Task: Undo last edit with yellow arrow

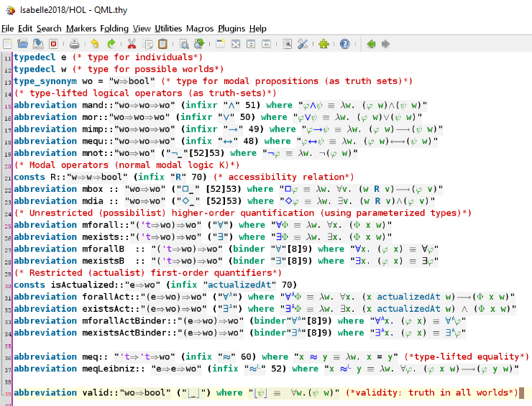Action: tap(95, 44)
